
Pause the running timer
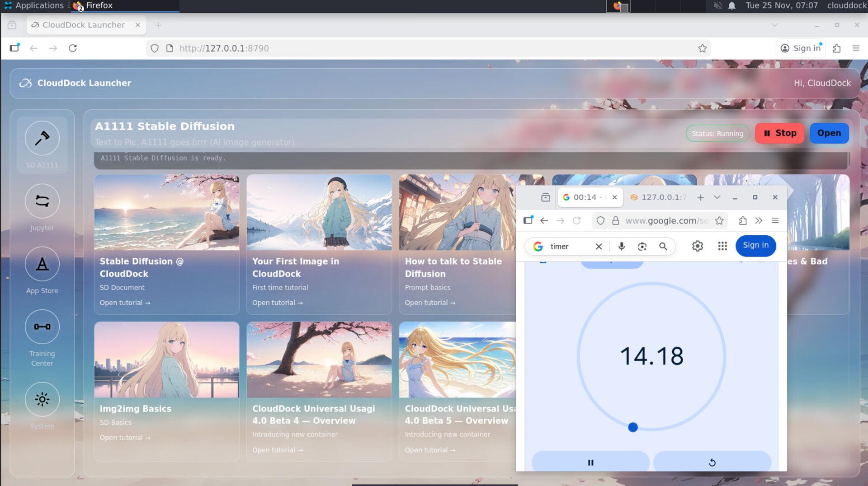click(590, 462)
